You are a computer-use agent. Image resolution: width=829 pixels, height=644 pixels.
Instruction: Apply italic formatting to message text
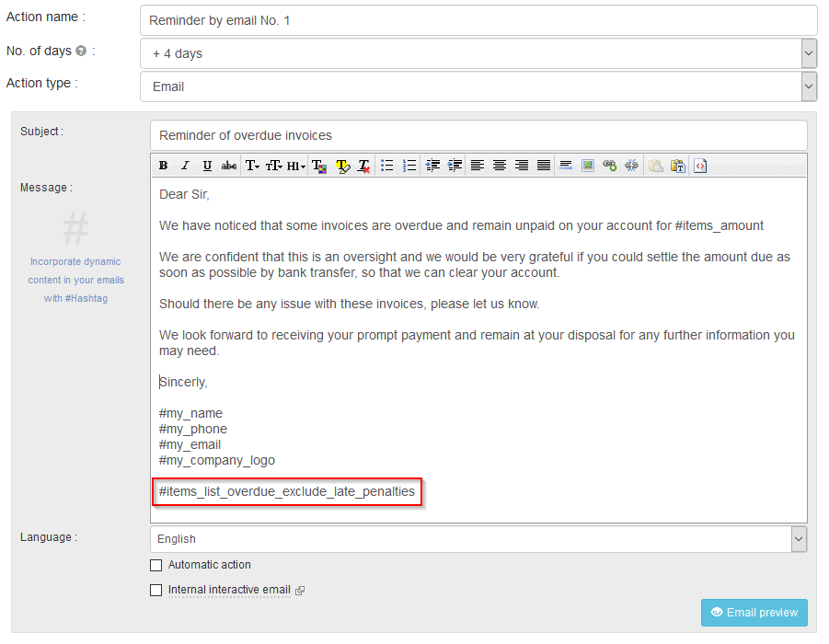coord(185,166)
